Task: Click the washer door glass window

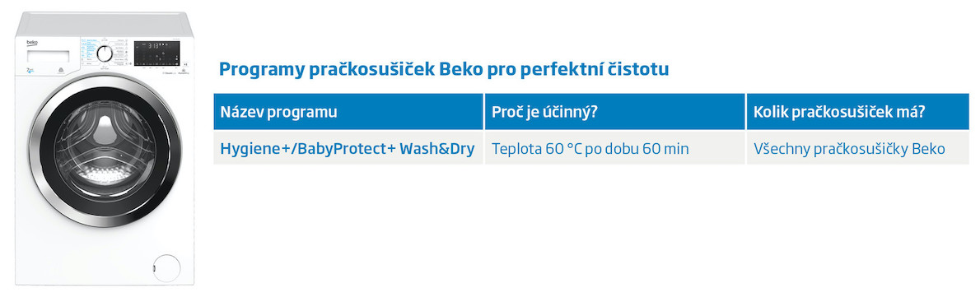Action: pos(100,150)
